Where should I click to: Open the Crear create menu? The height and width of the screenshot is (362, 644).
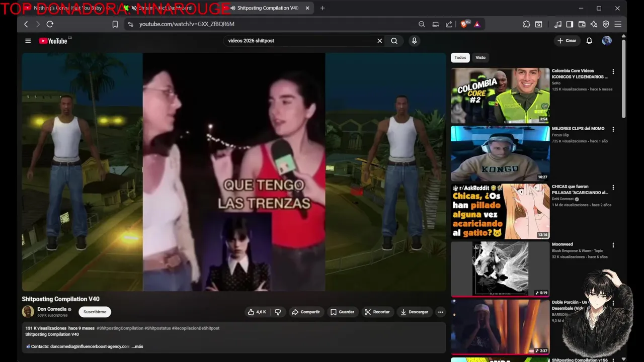pyautogui.click(x=567, y=41)
